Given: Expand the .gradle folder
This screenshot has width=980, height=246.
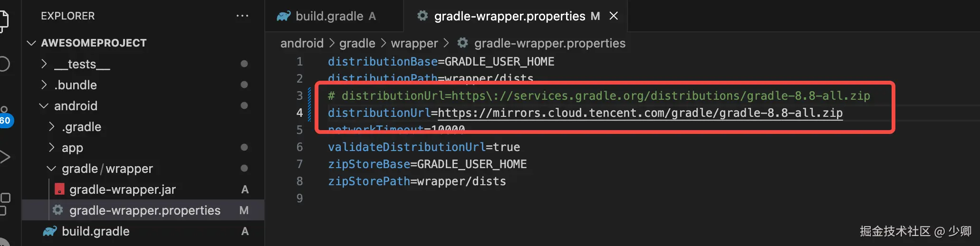Looking at the screenshot, I should (x=52, y=127).
